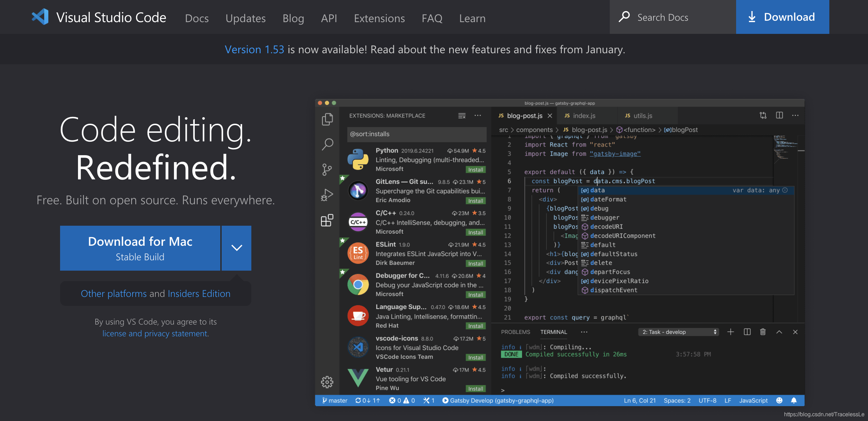Viewport: 868px width, 421px height.
Task: Click the errors and warnings count in the status bar
Action: coord(402,400)
